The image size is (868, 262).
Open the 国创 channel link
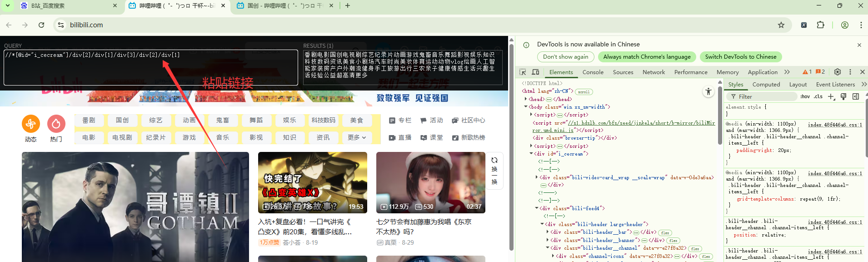[x=122, y=120]
